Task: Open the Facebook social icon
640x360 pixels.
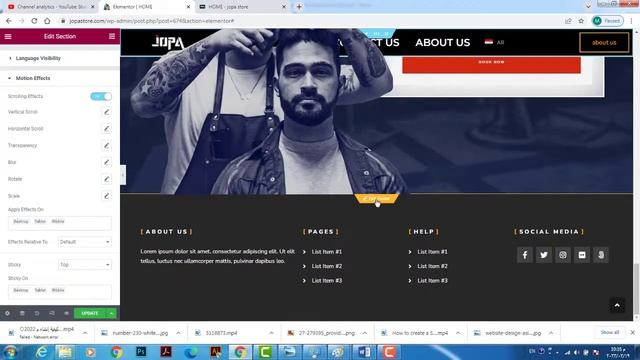Action: [x=524, y=255]
